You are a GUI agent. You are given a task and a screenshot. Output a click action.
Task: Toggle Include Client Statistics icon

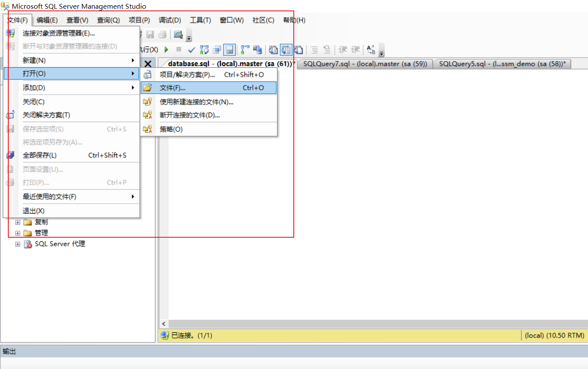pyautogui.click(x=258, y=50)
